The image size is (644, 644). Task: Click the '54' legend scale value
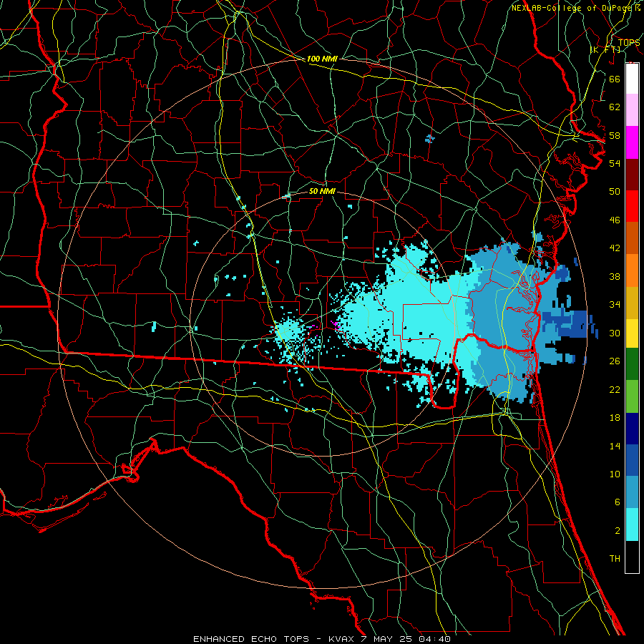pos(615,163)
